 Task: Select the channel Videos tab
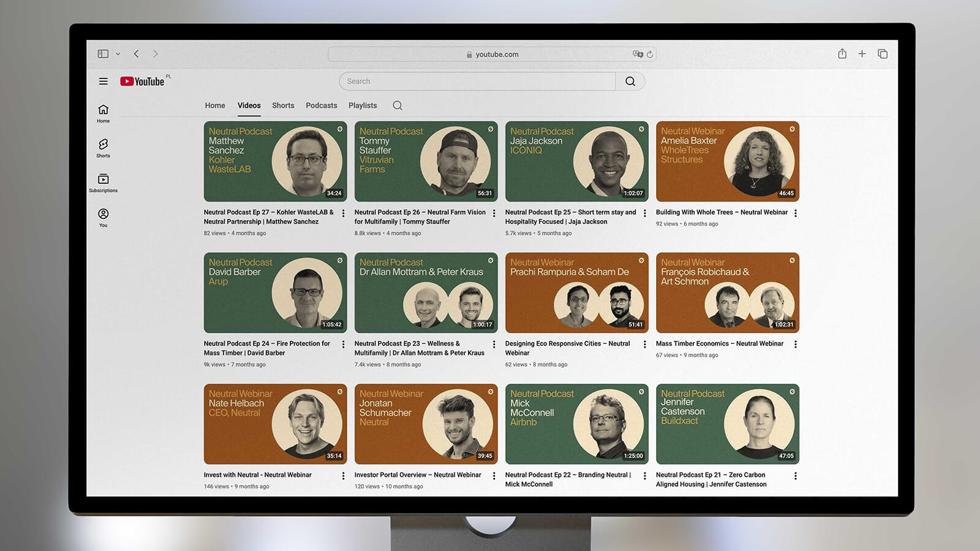(x=249, y=105)
